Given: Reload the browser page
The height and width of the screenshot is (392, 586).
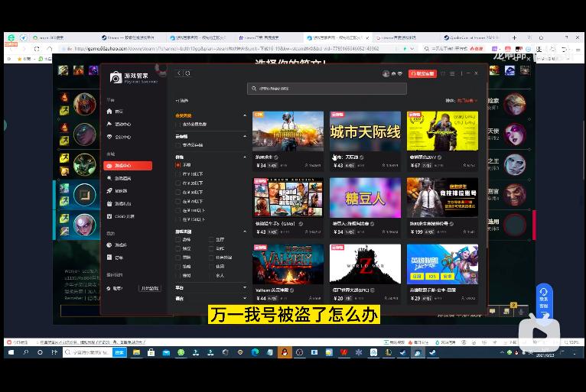Looking at the screenshot, I should [x=36, y=49].
